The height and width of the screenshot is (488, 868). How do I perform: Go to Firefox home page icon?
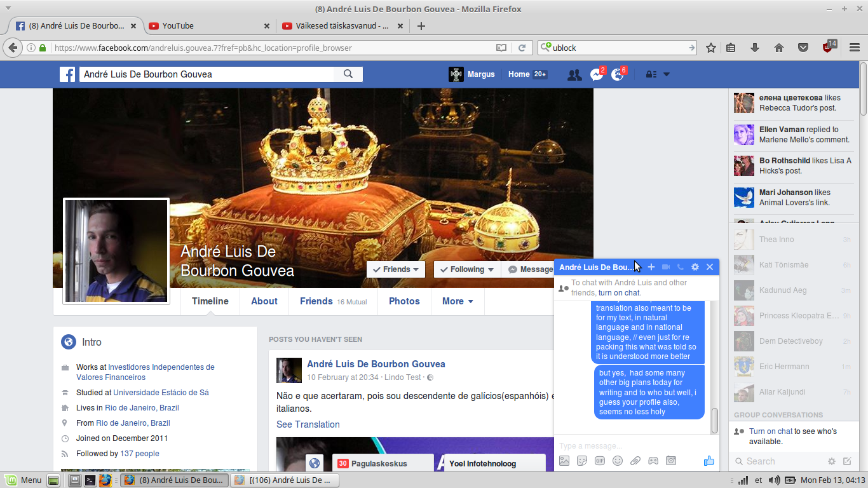[779, 48]
